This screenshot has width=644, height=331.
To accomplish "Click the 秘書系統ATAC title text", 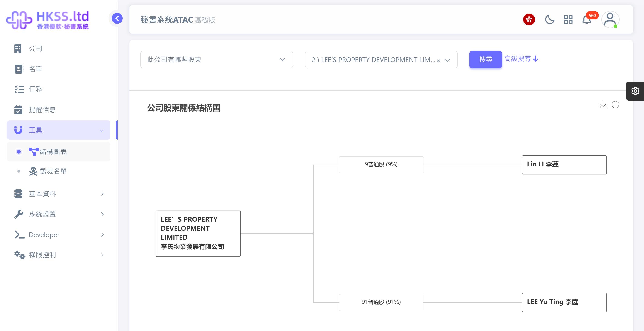I will coord(167,20).
